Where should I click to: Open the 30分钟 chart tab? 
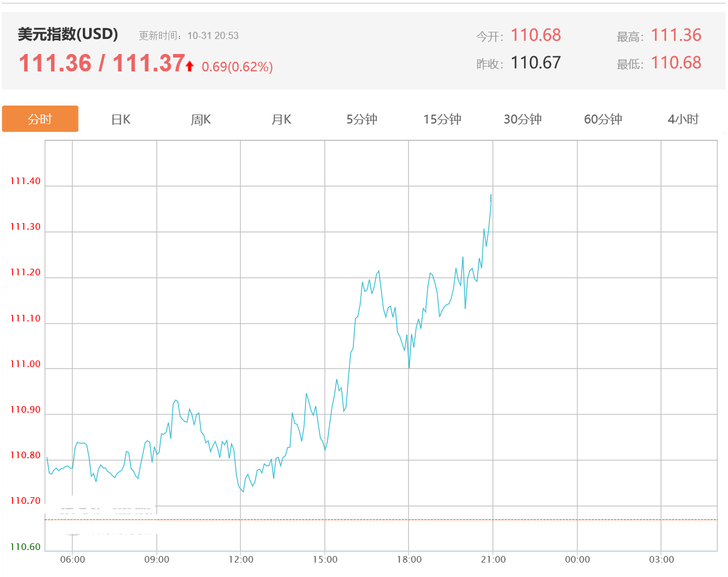(523, 119)
